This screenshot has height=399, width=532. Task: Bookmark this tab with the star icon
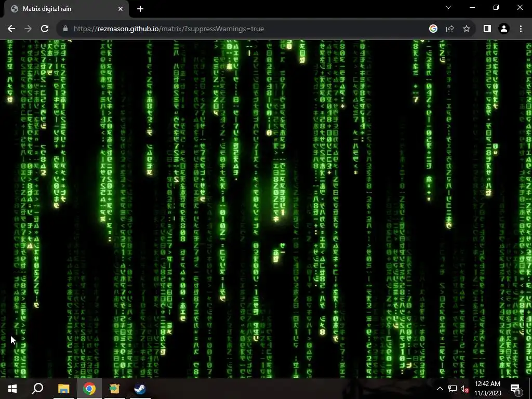point(467,29)
